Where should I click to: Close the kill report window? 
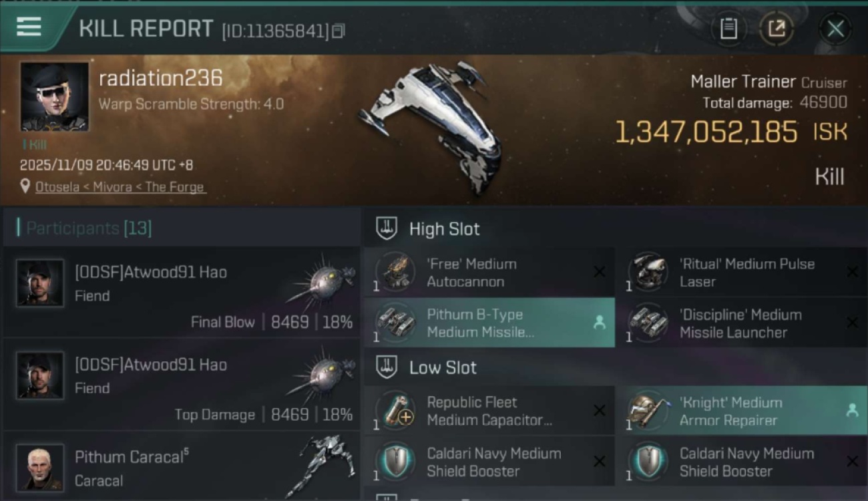[x=835, y=29]
